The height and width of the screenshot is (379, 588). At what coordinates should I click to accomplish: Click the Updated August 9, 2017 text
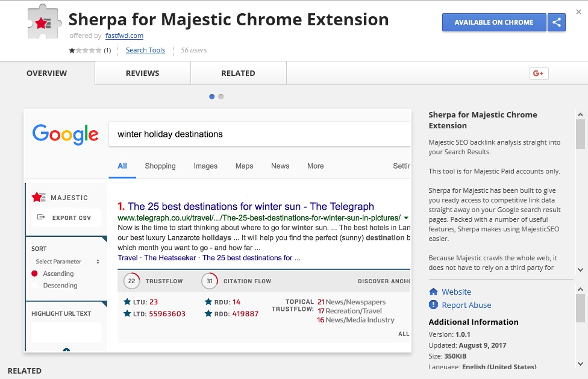click(x=468, y=345)
